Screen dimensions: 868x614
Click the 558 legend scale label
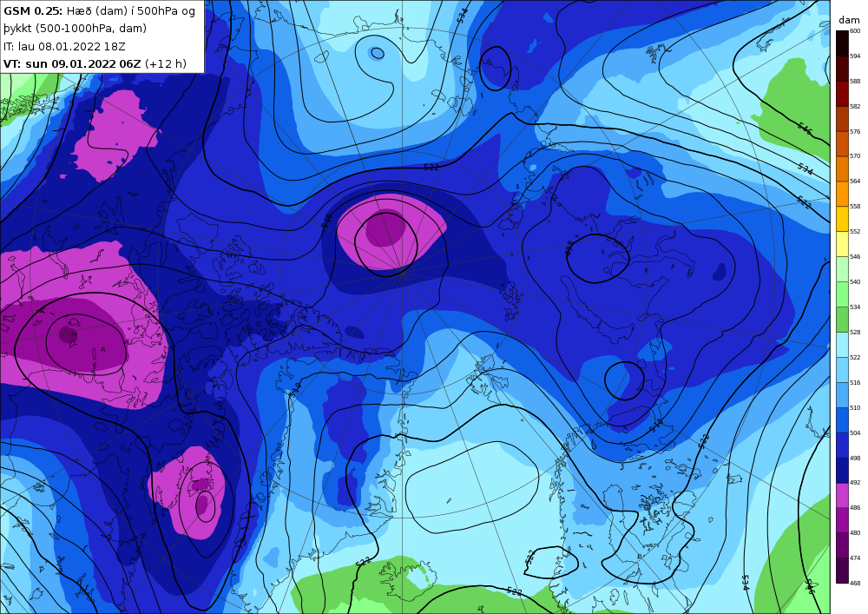pos(855,206)
